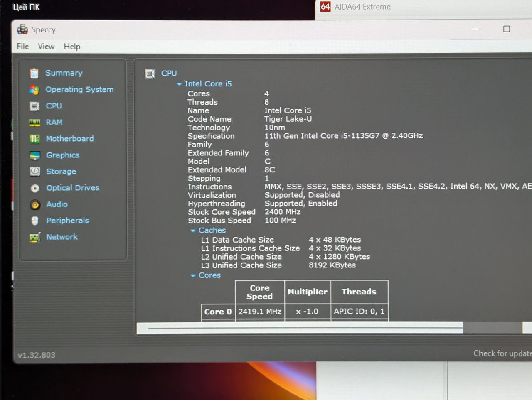Screen dimensions: 532x400
Task: Collapse the Caches section
Action: pos(193,231)
